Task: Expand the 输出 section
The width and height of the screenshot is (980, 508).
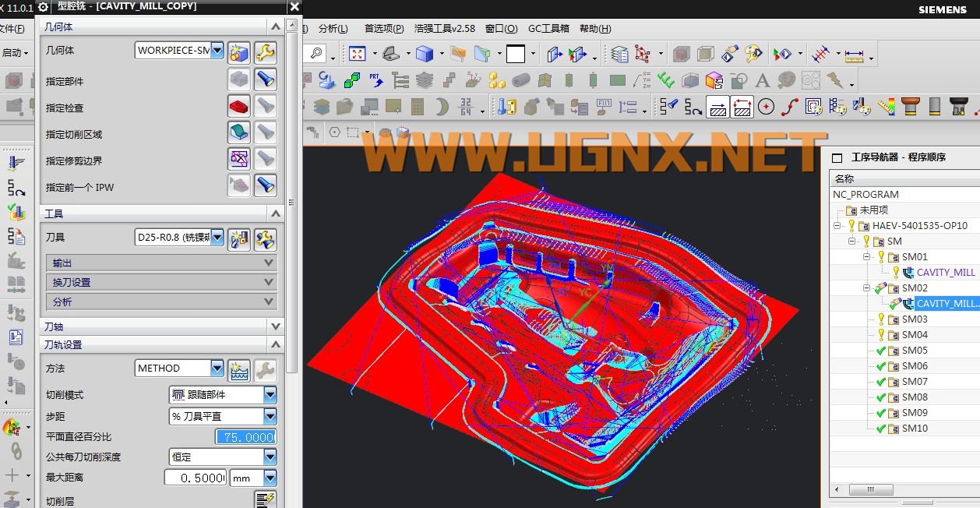Action: tap(161, 263)
